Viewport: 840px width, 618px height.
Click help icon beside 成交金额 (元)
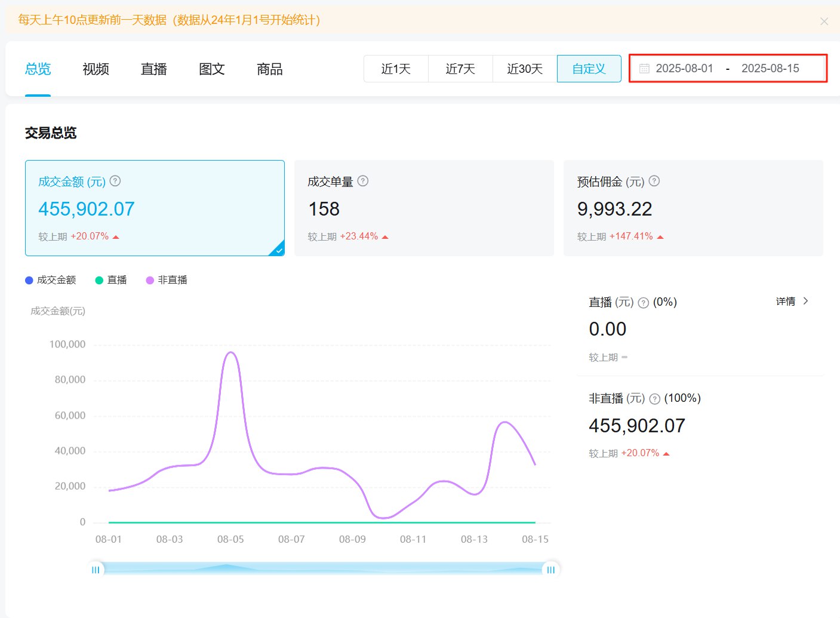[115, 181]
